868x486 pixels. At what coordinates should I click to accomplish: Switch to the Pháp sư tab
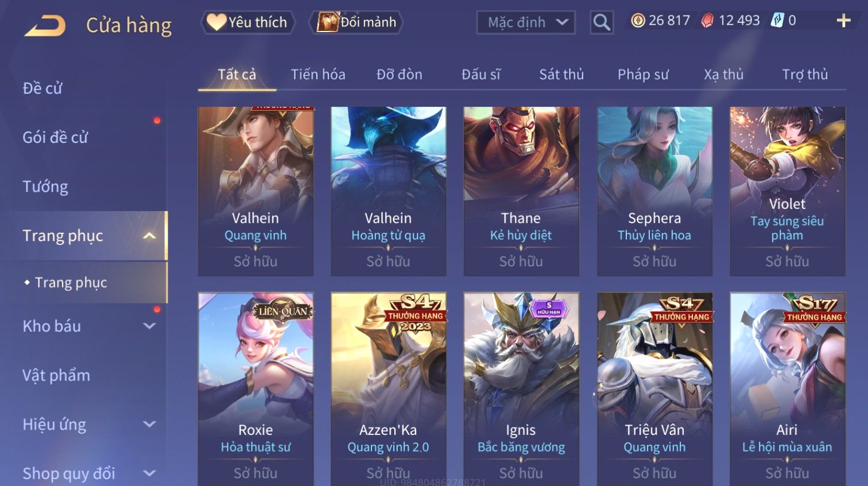point(643,75)
